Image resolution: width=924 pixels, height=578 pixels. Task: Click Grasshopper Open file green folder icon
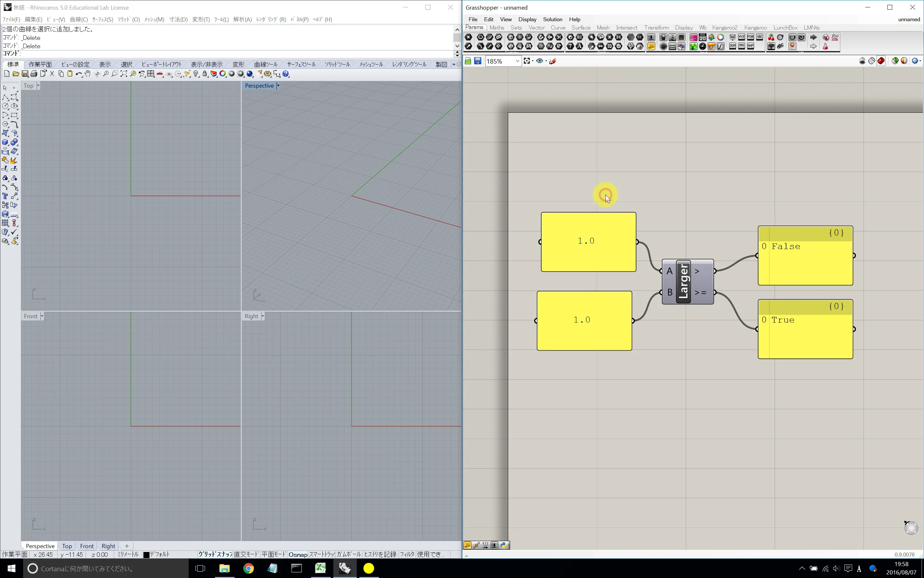468,61
